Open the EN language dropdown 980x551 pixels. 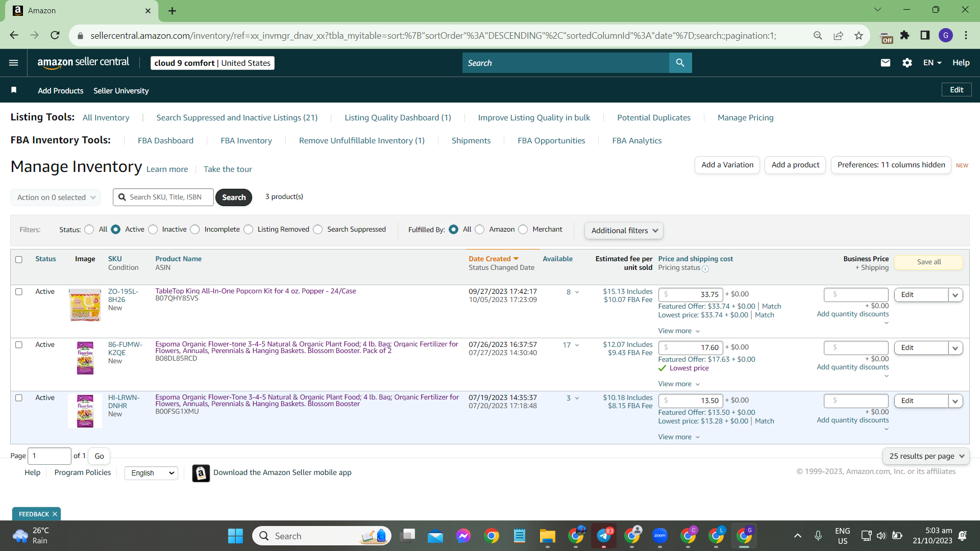tap(932, 63)
